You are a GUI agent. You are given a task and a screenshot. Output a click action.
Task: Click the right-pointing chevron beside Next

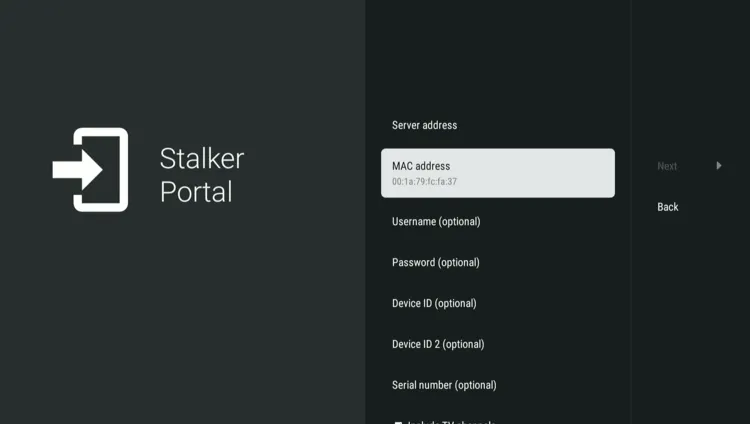pos(718,166)
